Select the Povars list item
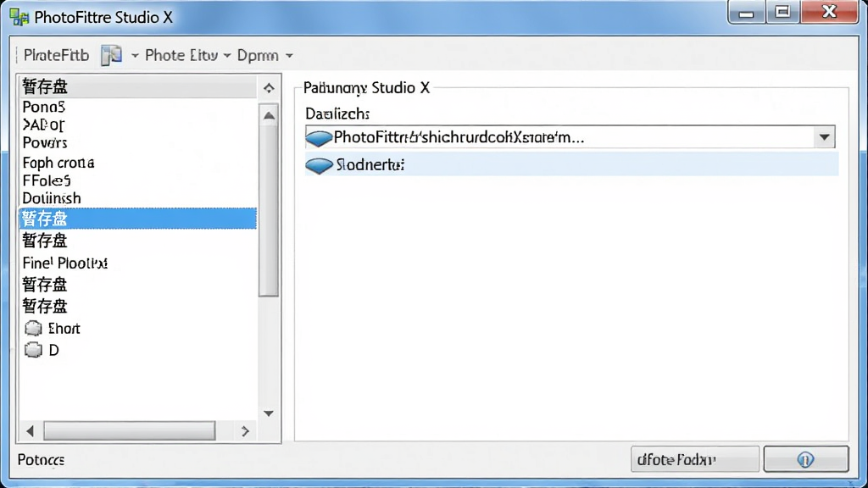The height and width of the screenshot is (488, 868). point(45,142)
